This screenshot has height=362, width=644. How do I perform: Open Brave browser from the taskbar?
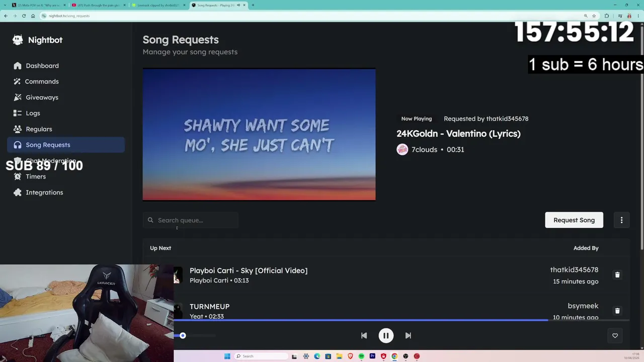pos(350,356)
